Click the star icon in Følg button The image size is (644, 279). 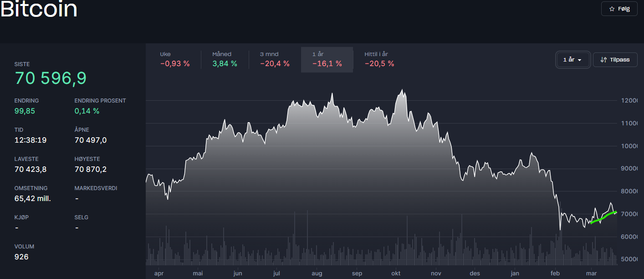612,9
